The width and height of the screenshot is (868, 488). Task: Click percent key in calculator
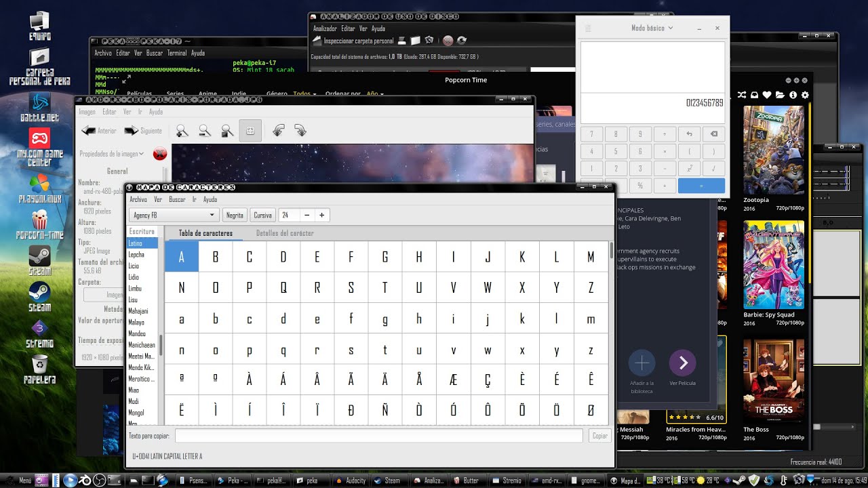pos(640,185)
